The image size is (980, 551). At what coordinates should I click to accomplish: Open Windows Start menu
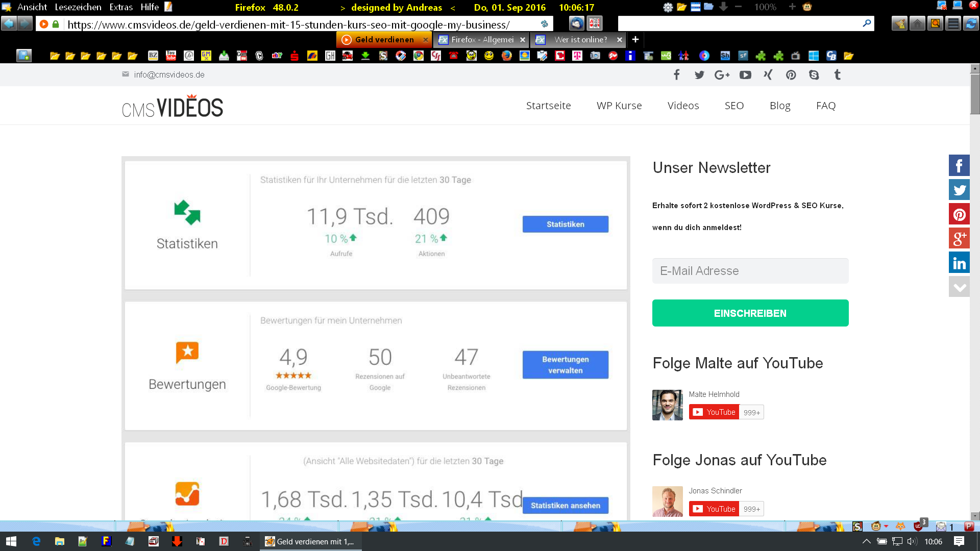(x=11, y=541)
